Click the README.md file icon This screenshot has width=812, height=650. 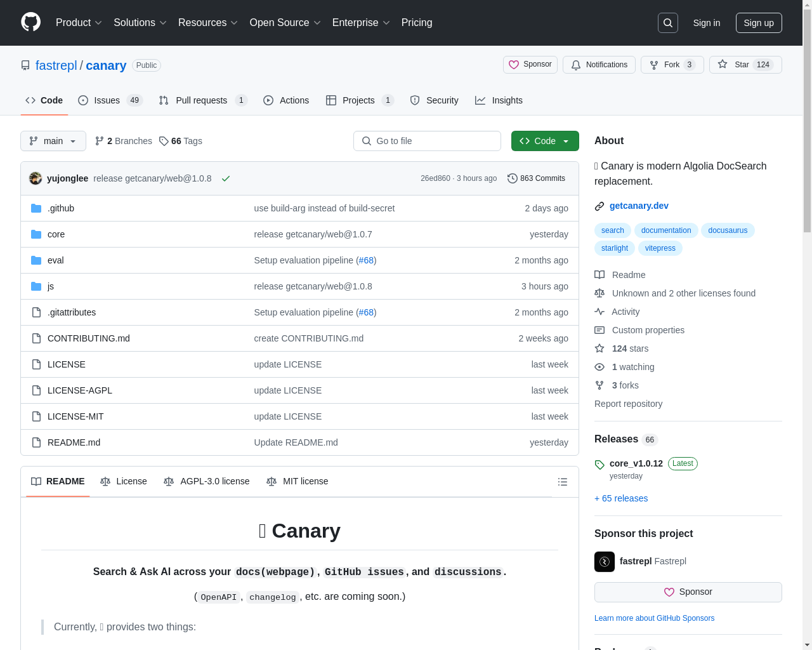pyautogui.click(x=36, y=442)
